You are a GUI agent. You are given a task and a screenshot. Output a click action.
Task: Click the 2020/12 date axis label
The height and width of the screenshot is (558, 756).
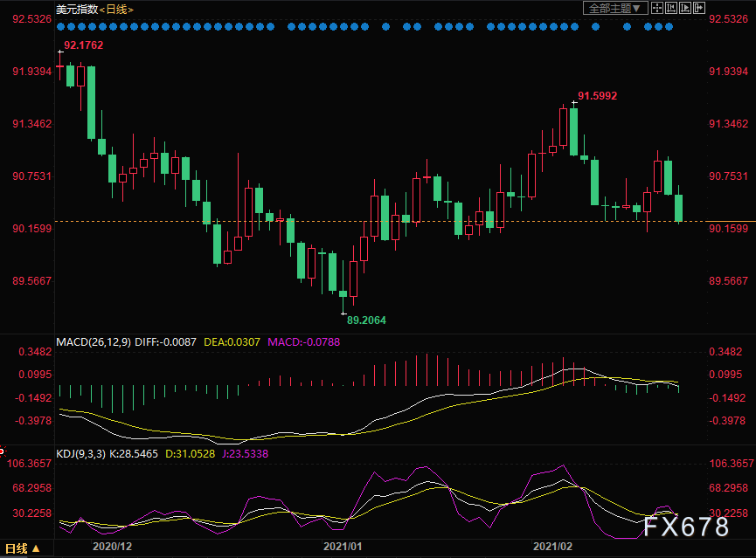pos(112,547)
